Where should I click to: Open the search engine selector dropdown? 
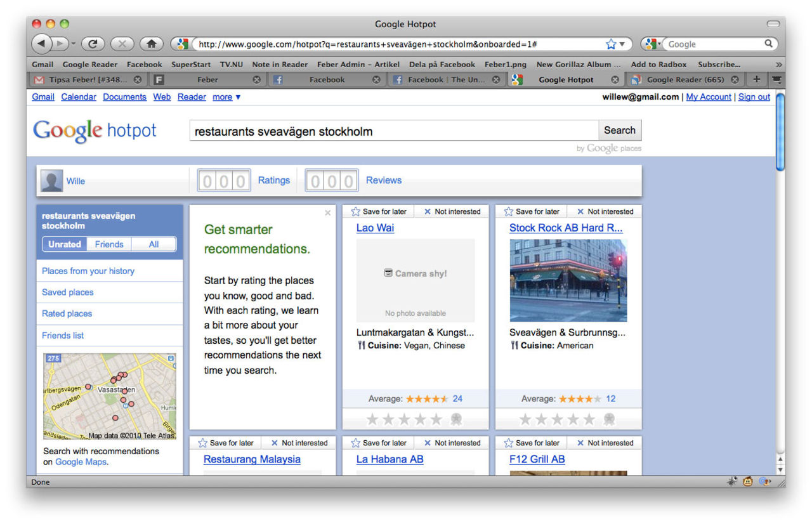coord(652,44)
